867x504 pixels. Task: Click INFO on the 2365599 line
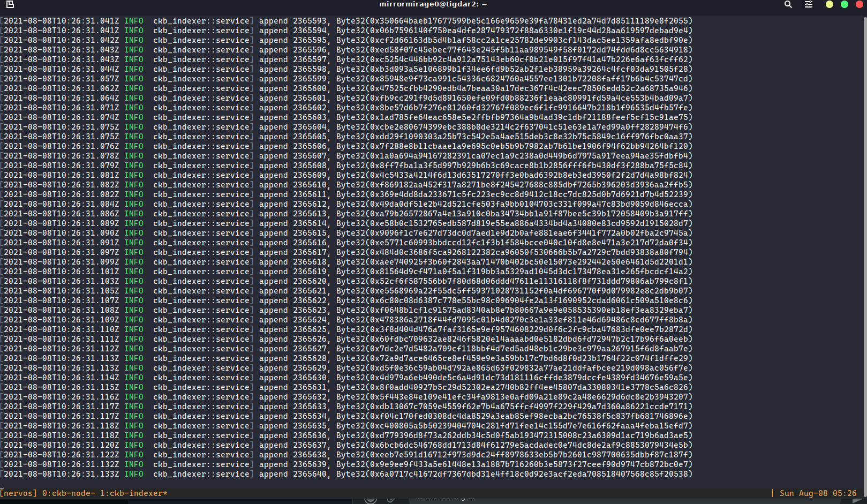coord(134,79)
